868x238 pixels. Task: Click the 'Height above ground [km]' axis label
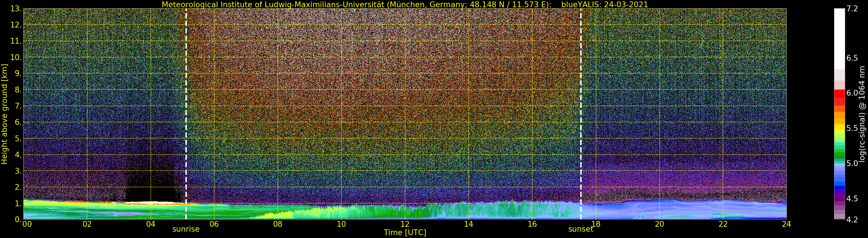point(4,114)
